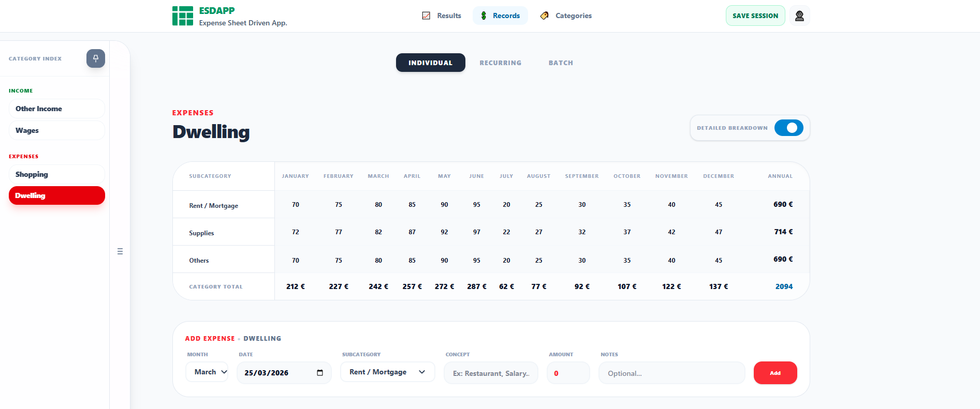
Task: Click the Supplies row label
Action: click(201, 233)
